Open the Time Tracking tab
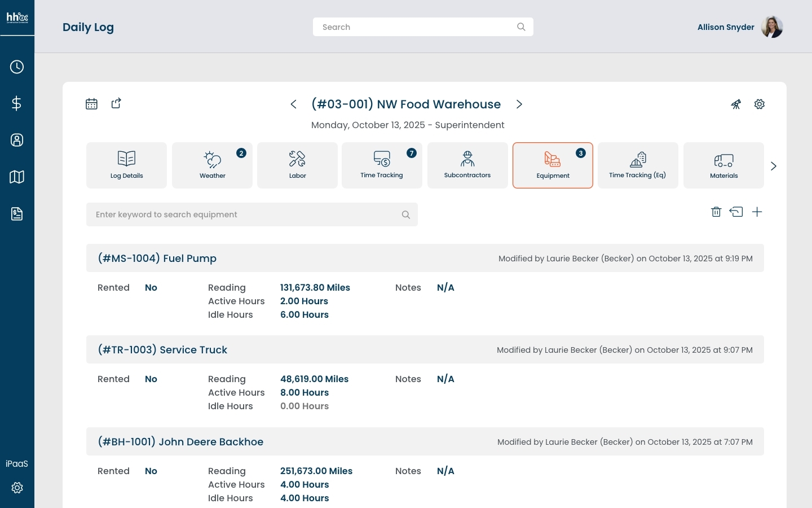This screenshot has width=812, height=508. (x=382, y=165)
